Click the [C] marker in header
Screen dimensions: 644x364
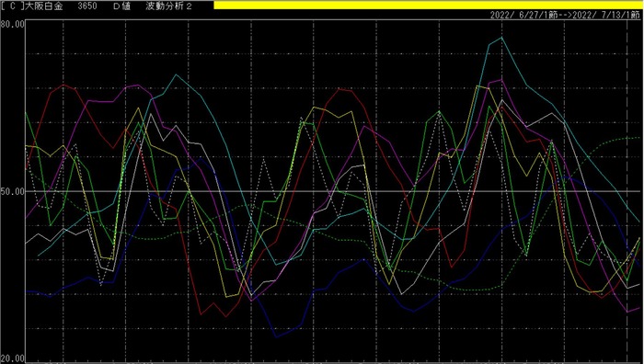[12, 6]
